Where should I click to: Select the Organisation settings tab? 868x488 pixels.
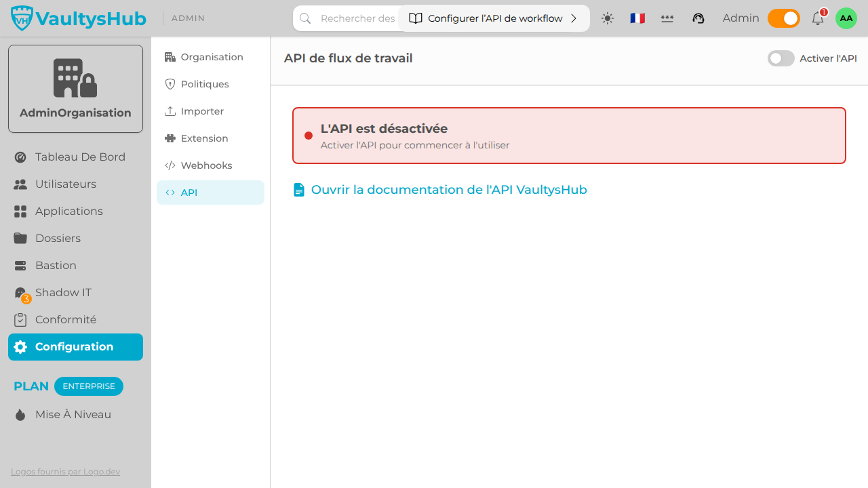(x=210, y=57)
